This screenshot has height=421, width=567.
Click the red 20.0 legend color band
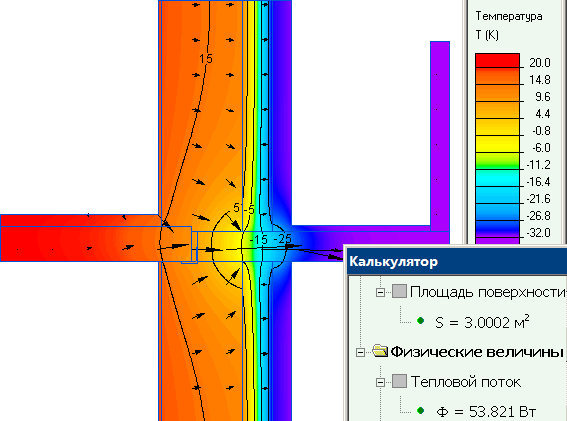[x=497, y=60]
